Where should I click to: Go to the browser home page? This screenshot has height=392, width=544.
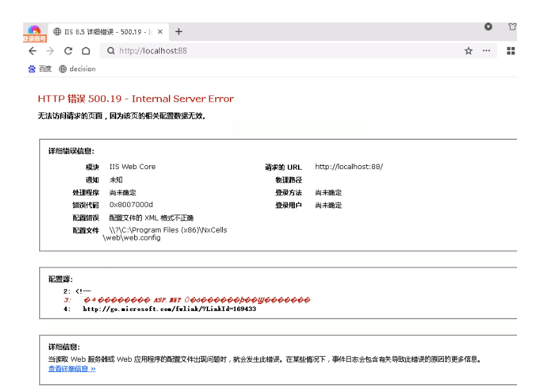click(85, 51)
